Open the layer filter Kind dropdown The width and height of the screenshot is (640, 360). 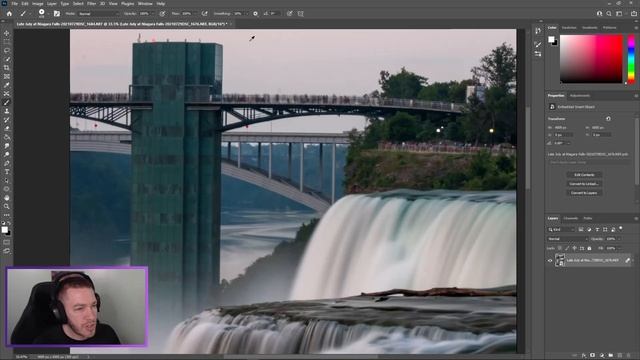[561, 230]
